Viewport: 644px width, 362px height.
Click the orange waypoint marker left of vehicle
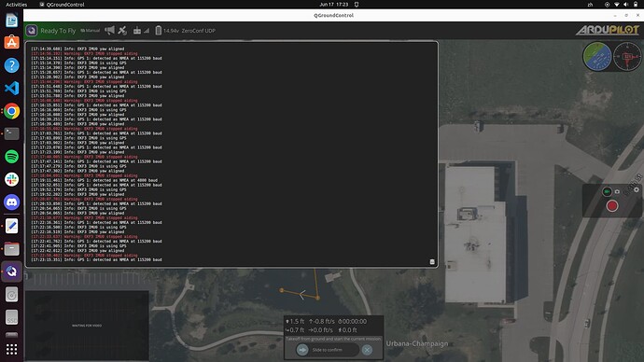(x=281, y=290)
